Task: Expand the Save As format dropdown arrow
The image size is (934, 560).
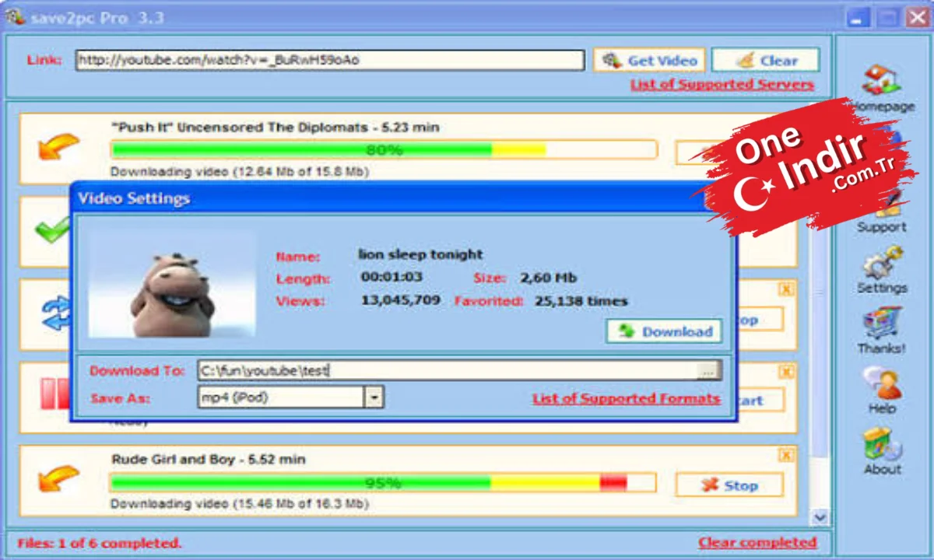Action: click(375, 397)
